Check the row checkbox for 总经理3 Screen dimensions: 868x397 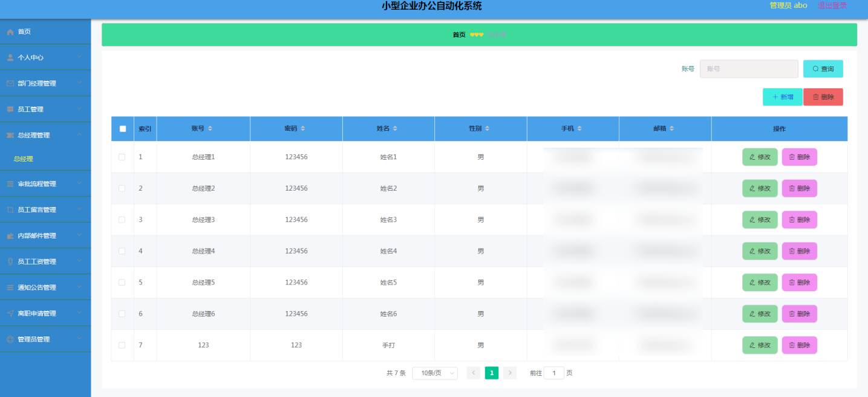click(122, 220)
